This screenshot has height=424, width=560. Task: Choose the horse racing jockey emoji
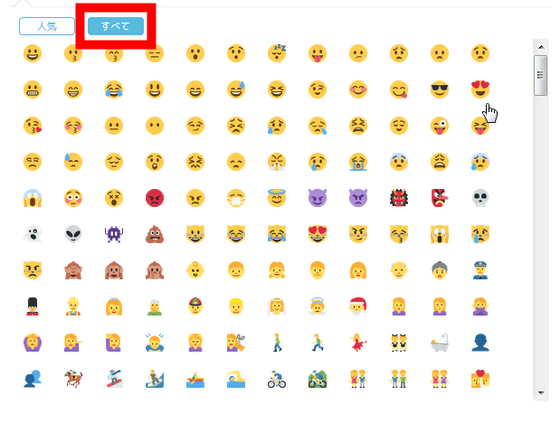pos(73,379)
